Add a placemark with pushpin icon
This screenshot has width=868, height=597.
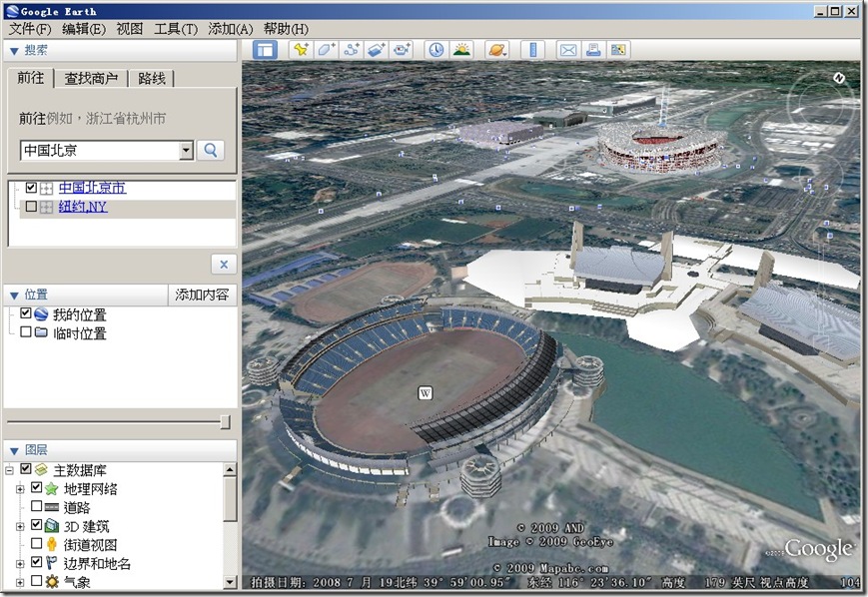pyautogui.click(x=301, y=50)
